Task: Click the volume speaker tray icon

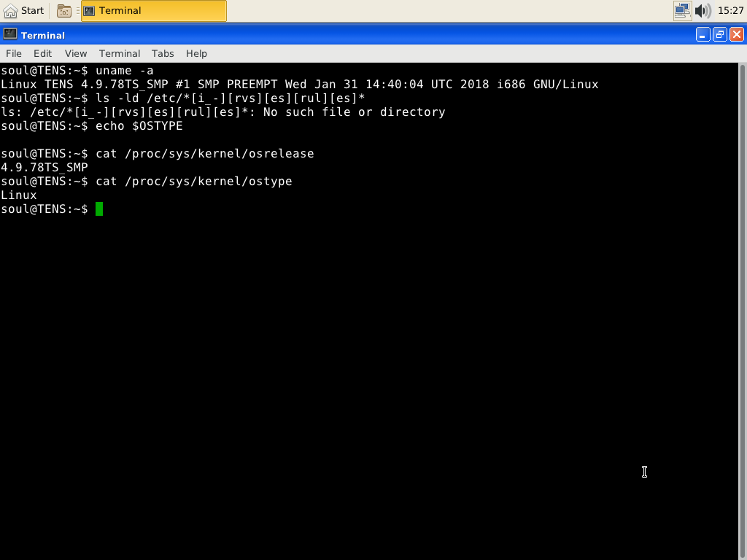Action: point(703,10)
